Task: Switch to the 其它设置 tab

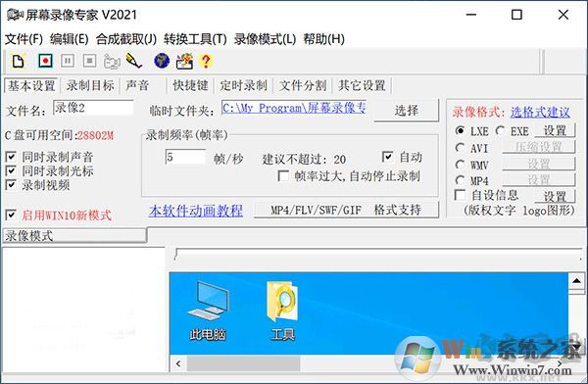Action: coord(362,86)
